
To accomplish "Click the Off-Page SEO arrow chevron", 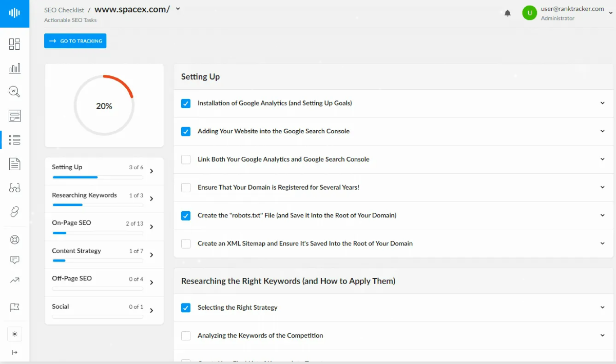I will click(x=151, y=282).
